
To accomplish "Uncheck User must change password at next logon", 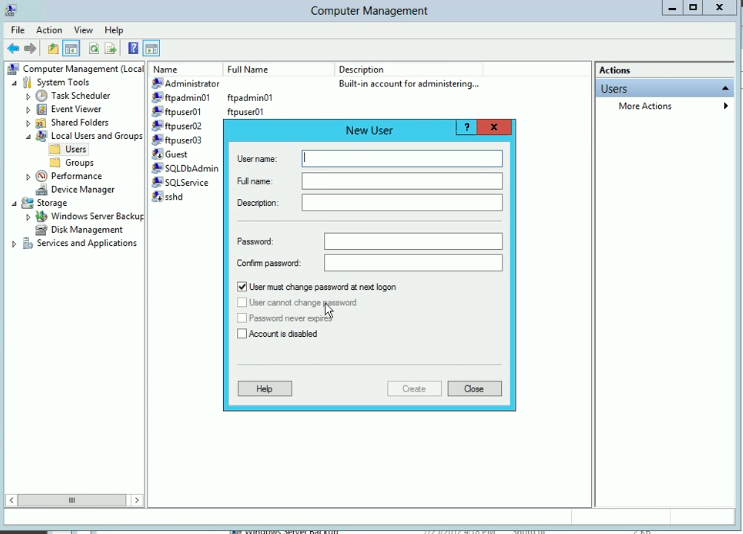I will [242, 287].
